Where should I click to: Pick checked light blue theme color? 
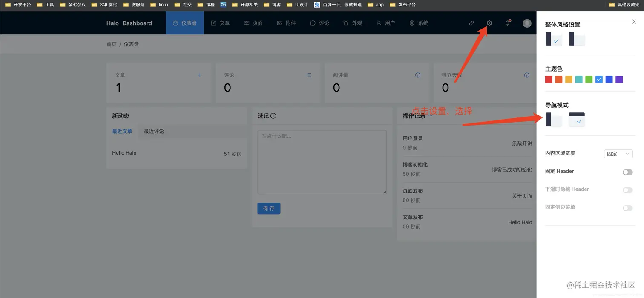[x=599, y=79]
